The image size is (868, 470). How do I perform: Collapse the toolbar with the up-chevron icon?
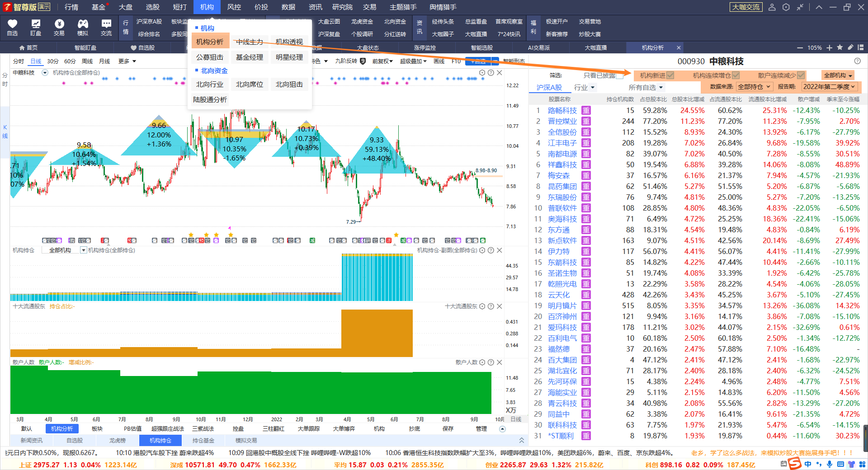point(819,7)
